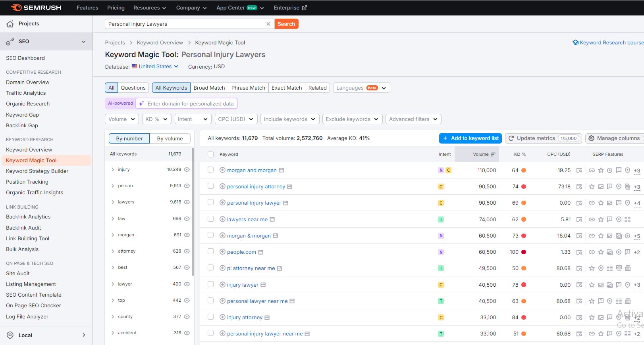This screenshot has width=644, height=345.
Task: Click the Pricing link in top navigation
Action: tap(116, 8)
